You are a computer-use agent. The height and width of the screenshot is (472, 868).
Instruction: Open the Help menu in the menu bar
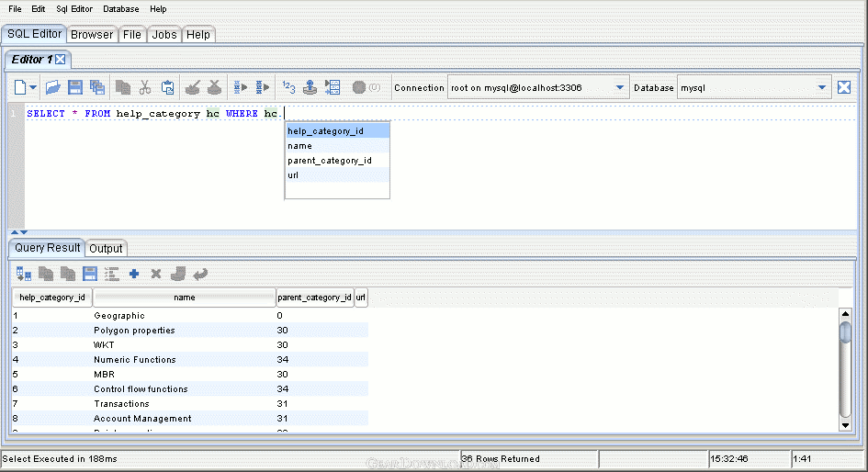pyautogui.click(x=158, y=9)
